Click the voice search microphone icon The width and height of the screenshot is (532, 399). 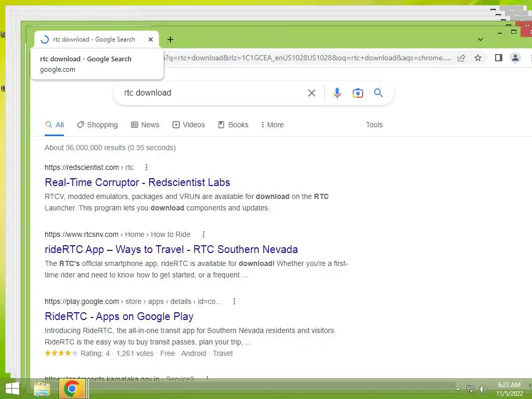337,93
